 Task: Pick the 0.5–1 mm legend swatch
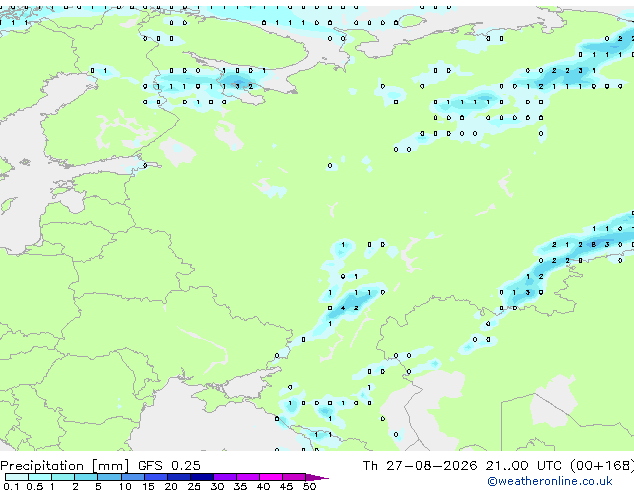pos(40,477)
